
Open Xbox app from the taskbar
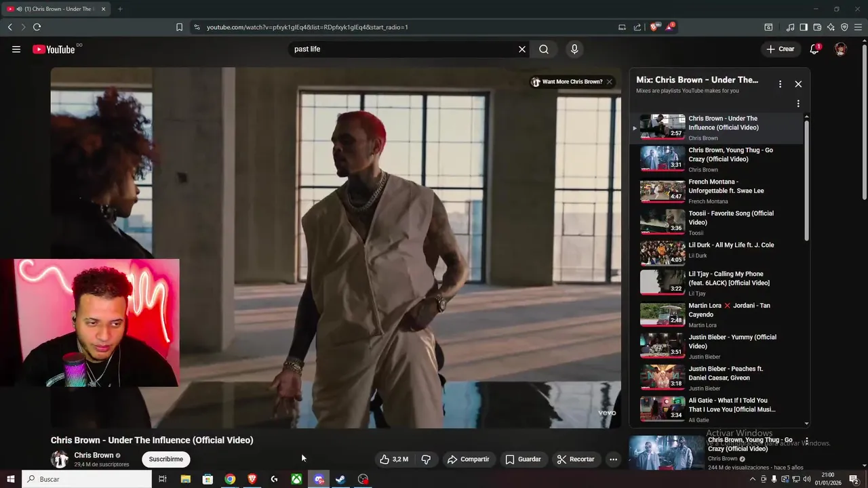tap(296, 479)
